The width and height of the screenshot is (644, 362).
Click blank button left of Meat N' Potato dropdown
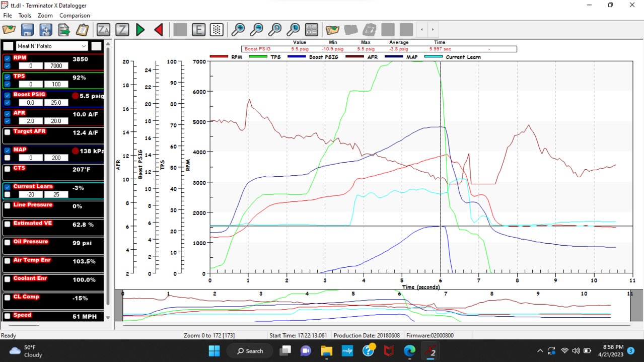point(8,46)
